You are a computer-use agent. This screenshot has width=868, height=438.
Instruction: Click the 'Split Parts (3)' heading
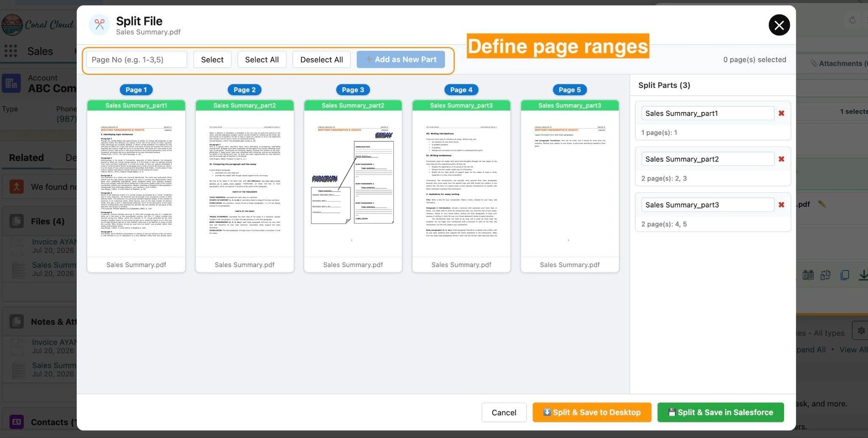[x=664, y=85]
